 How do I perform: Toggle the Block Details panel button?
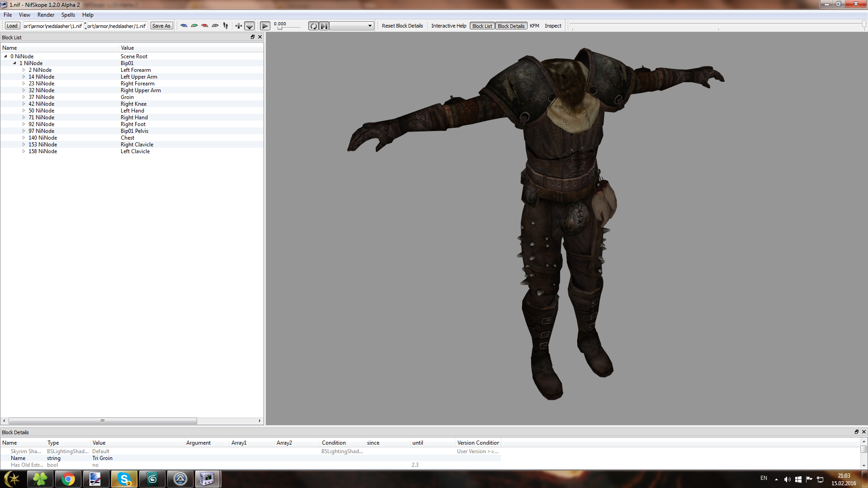click(x=511, y=26)
